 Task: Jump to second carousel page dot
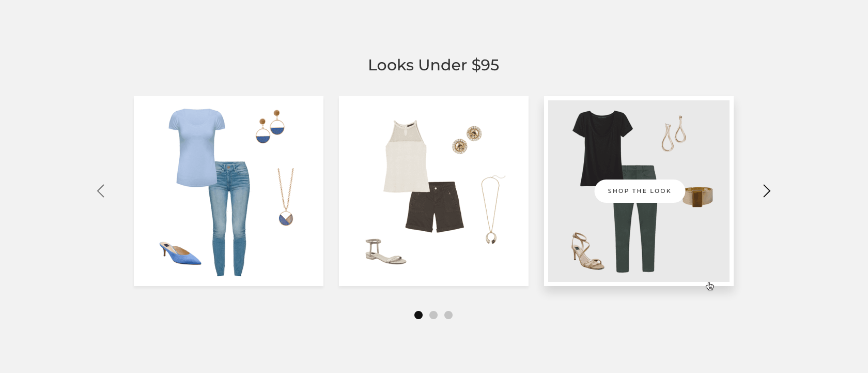pyautogui.click(x=433, y=315)
